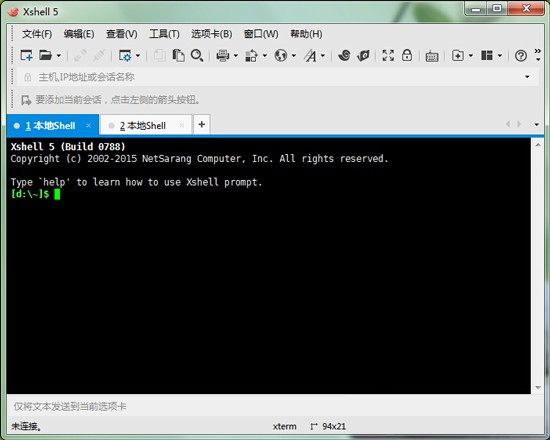Click the terminal prompt line [d:\~]$
The width and height of the screenshot is (550, 440).
pyautogui.click(x=30, y=194)
